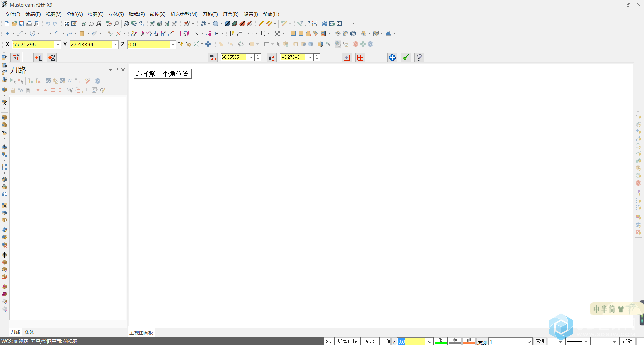644x345 pixels.
Task: Open the Z coordinate dropdown
Action: click(173, 44)
